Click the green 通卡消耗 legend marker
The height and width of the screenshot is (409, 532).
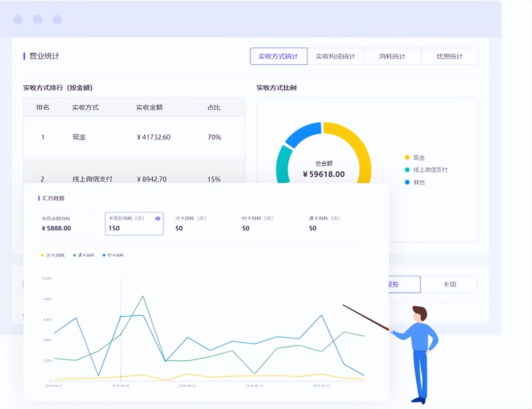coord(74,255)
